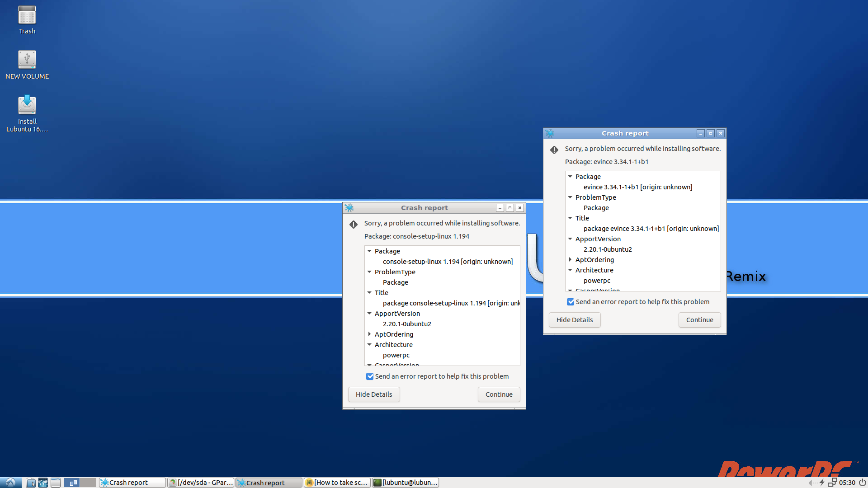Collapse ApportVersion row in evince report
The image size is (868, 488).
(x=570, y=239)
